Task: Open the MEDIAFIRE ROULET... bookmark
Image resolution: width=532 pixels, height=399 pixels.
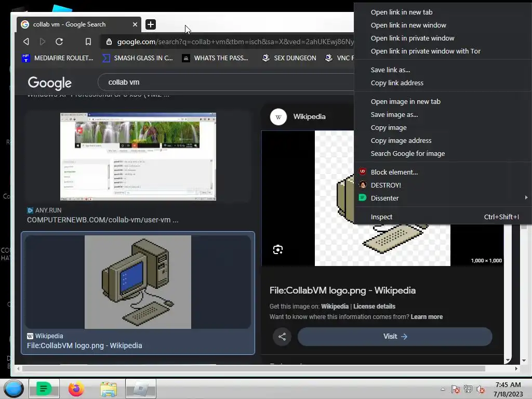Action: click(x=57, y=58)
